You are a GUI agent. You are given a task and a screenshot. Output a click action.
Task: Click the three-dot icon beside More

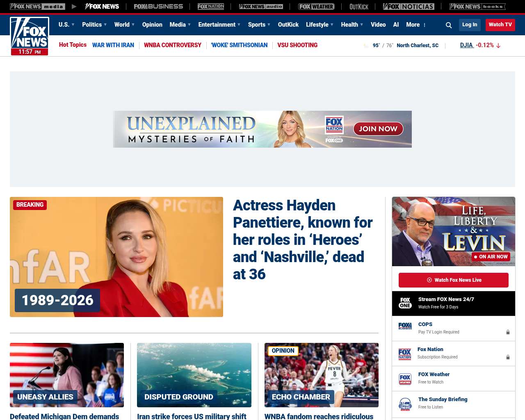click(425, 25)
